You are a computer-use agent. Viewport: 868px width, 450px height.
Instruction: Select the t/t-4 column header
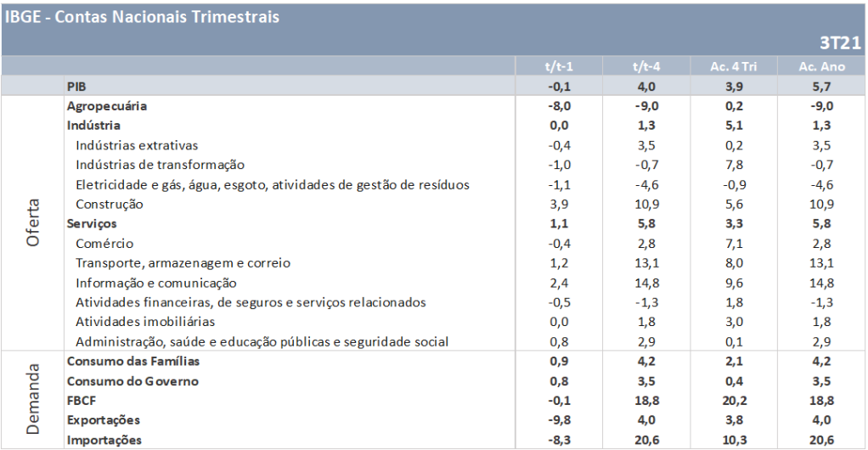(646, 66)
